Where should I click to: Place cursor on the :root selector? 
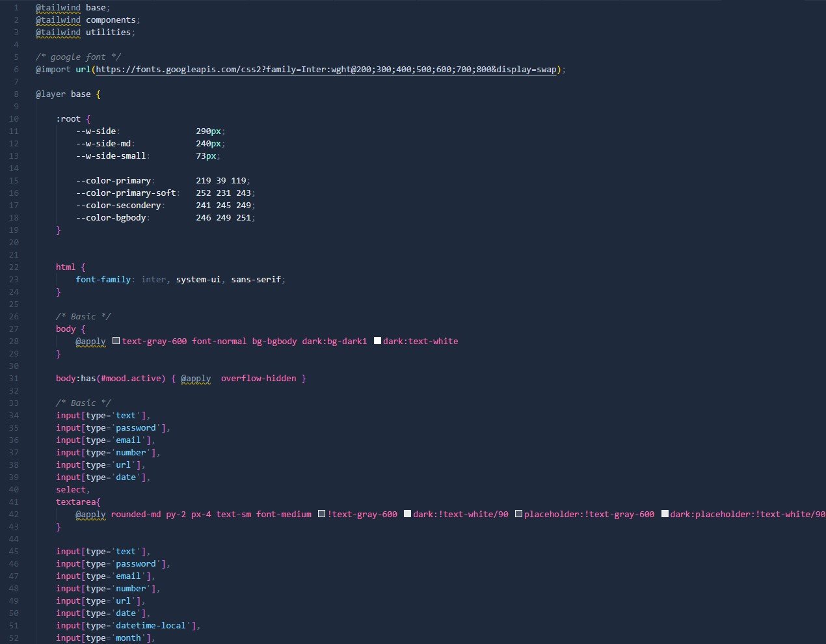pos(68,119)
